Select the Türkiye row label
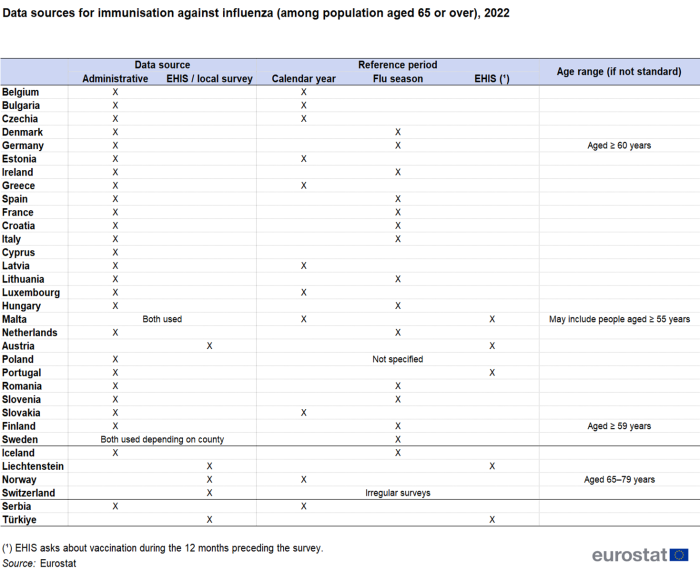This screenshot has height=570, width=700. point(19,520)
